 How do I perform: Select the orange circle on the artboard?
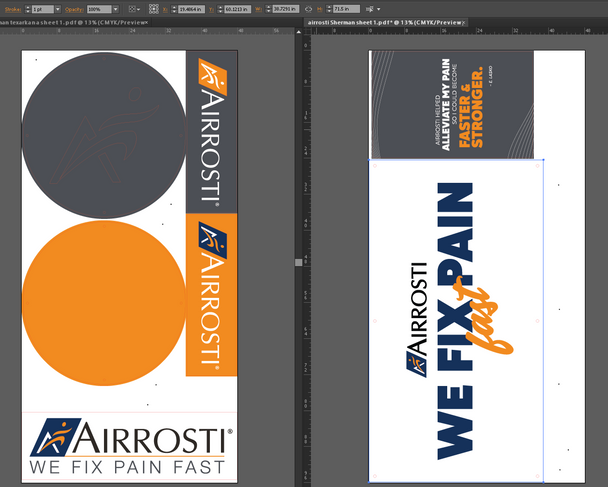point(103,302)
